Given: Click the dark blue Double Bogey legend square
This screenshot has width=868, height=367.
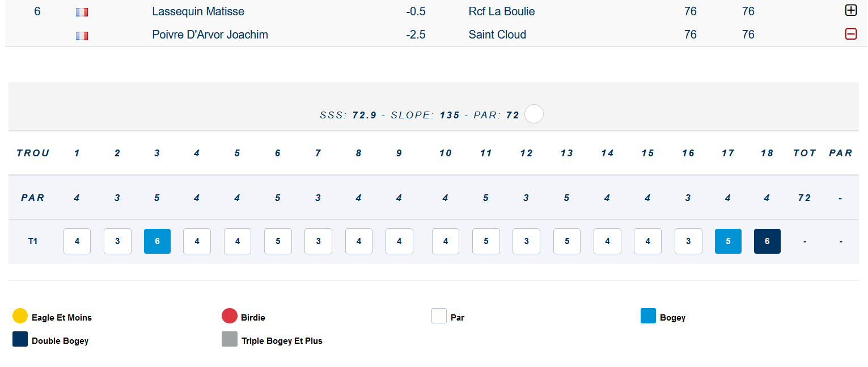Looking at the screenshot, I should 20,339.
